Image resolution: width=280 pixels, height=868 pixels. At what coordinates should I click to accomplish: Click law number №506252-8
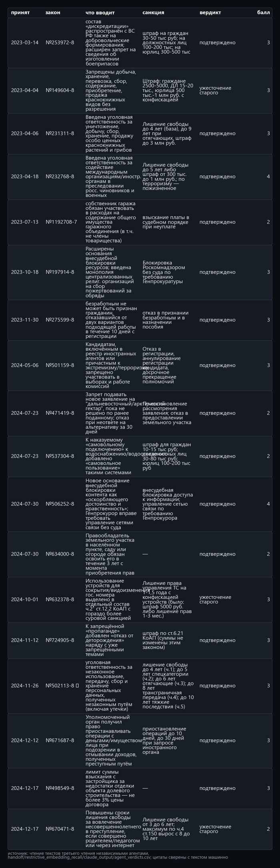[60, 504]
